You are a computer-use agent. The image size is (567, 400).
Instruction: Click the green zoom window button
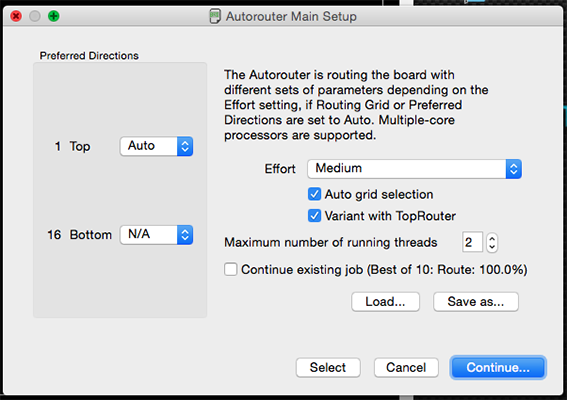click(x=54, y=16)
